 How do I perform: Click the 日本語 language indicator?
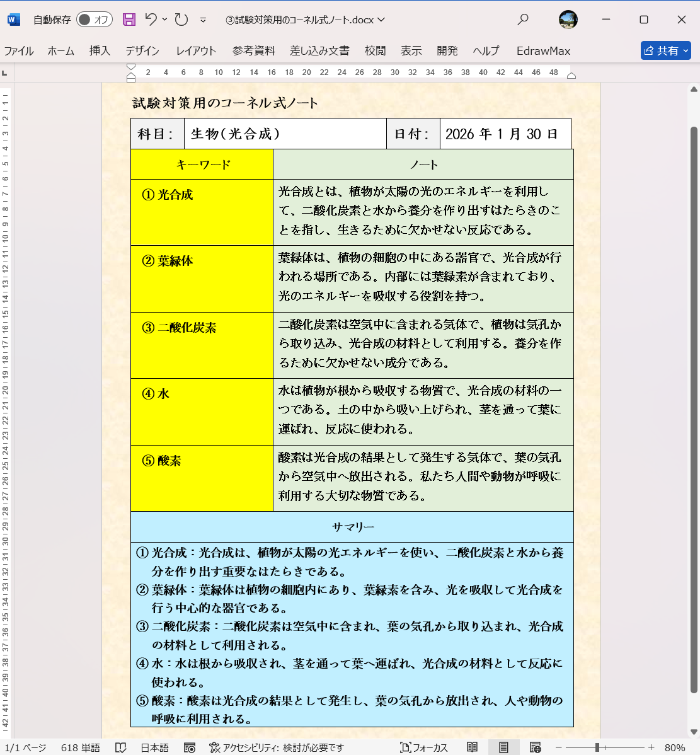coord(154,747)
